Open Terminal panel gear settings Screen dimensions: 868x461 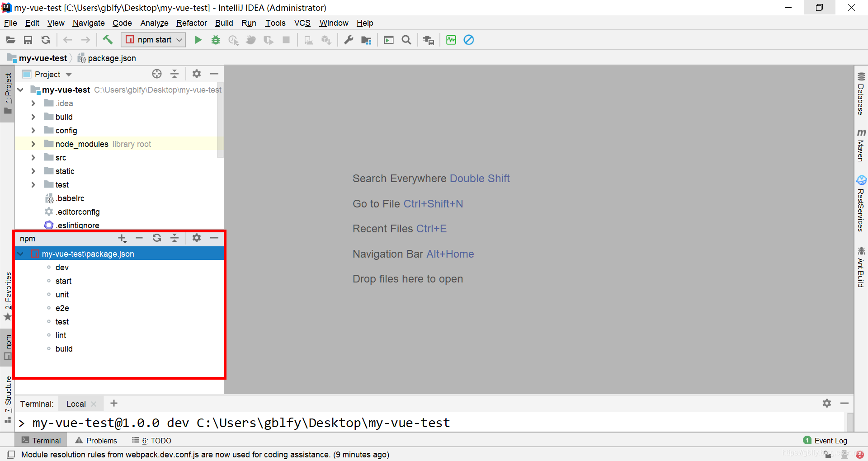827,403
